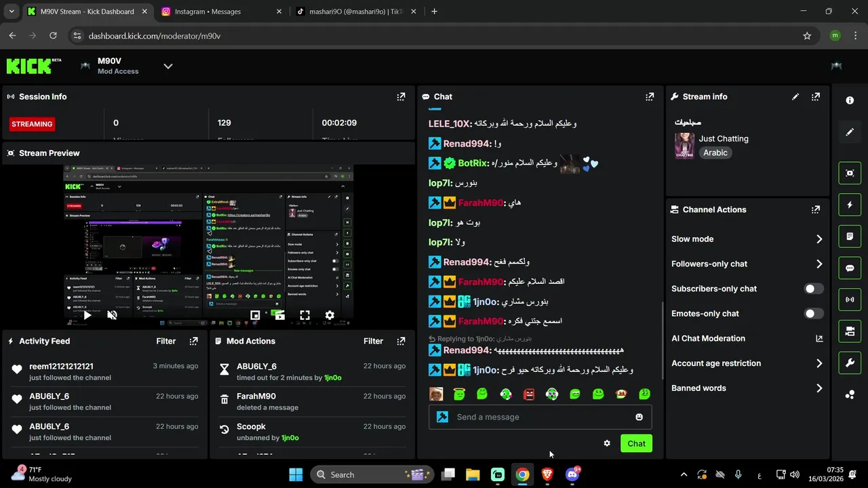Click the Just Chatting category thumbnail
Image resolution: width=868 pixels, height=488 pixels.
coord(684,146)
